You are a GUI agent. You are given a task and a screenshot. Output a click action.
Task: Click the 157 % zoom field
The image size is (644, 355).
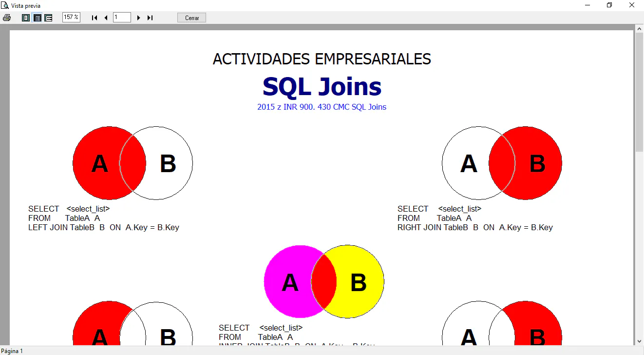pos(71,17)
